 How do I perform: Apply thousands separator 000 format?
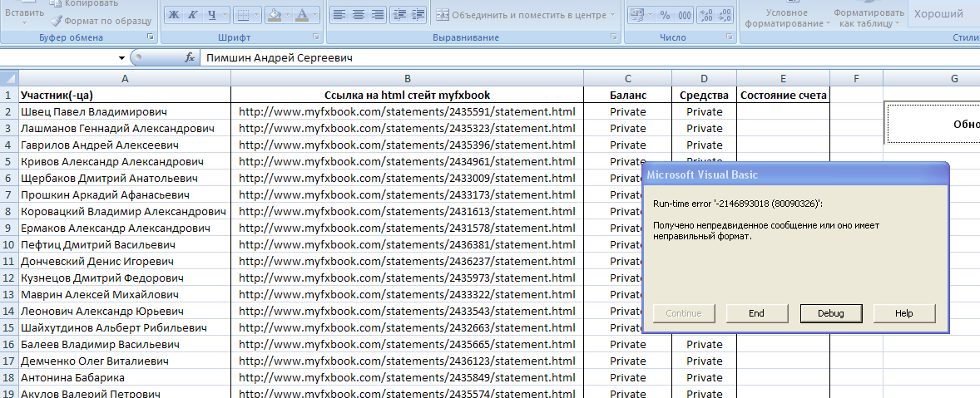coord(685,15)
